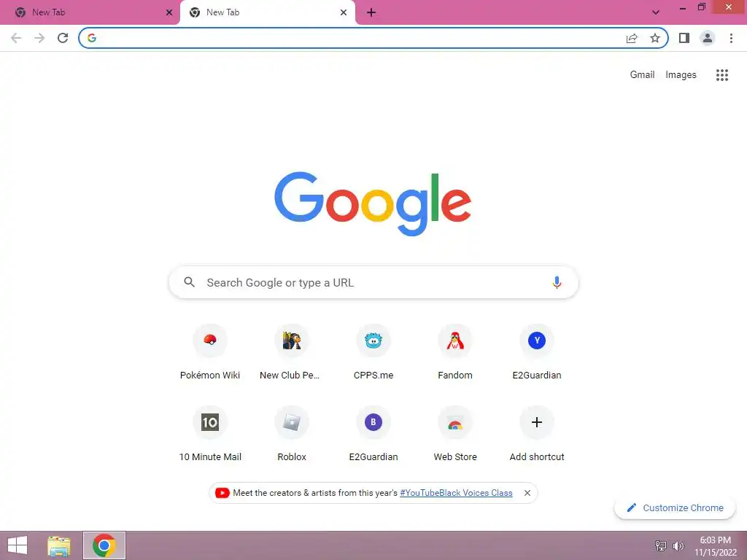747x560 pixels.
Task: Start voice search with the microphone
Action: tap(557, 282)
